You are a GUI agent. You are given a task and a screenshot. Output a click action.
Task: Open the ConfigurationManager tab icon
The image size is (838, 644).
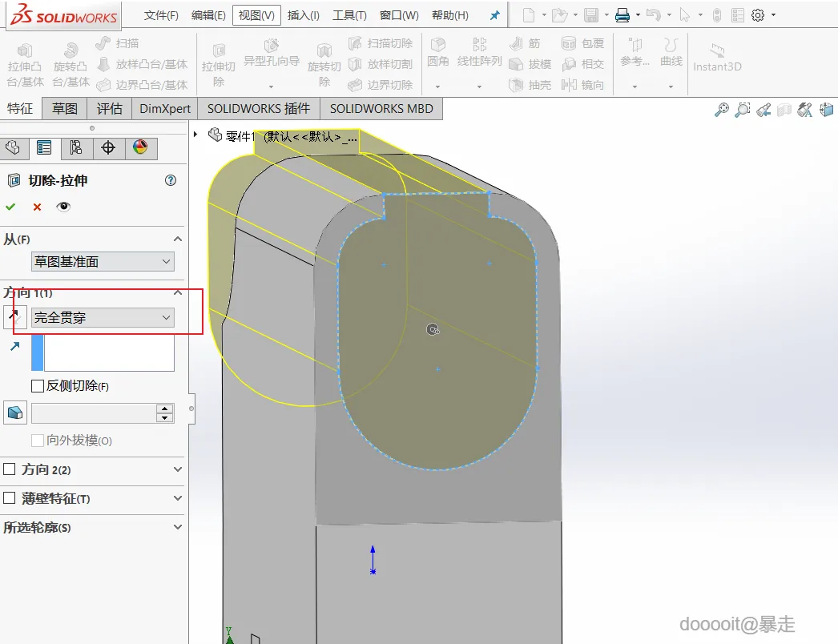tap(76, 147)
